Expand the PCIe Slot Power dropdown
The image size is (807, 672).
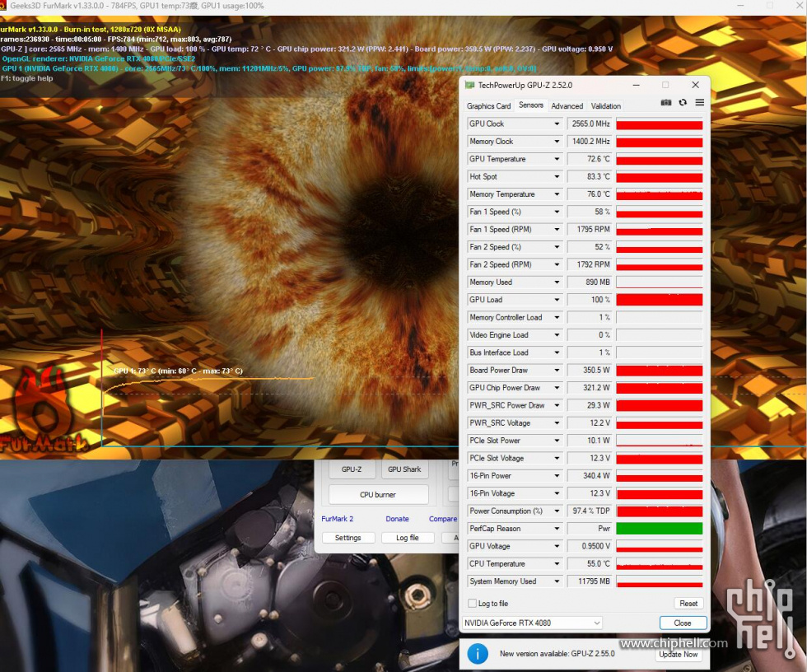click(557, 441)
